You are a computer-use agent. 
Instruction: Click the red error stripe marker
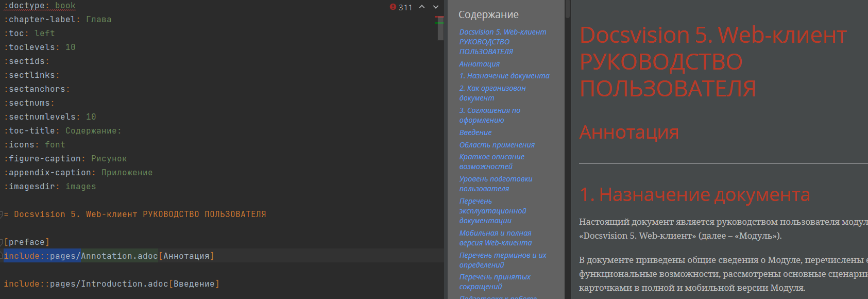click(x=439, y=17)
